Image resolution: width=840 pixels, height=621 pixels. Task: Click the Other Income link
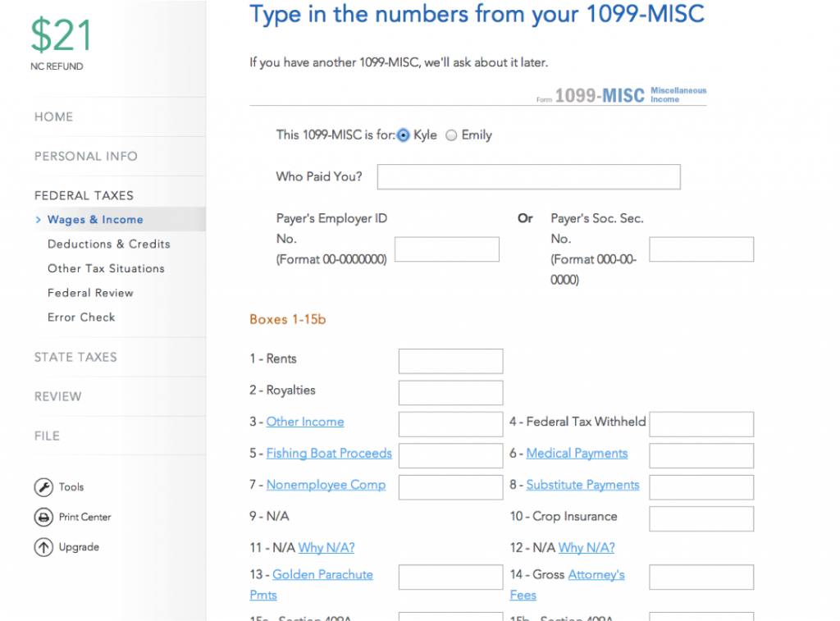(304, 422)
